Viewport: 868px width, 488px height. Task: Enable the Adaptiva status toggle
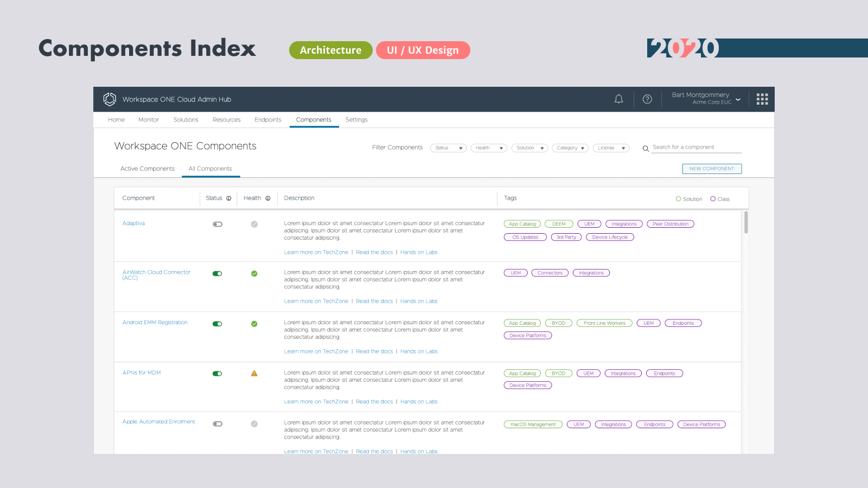218,224
